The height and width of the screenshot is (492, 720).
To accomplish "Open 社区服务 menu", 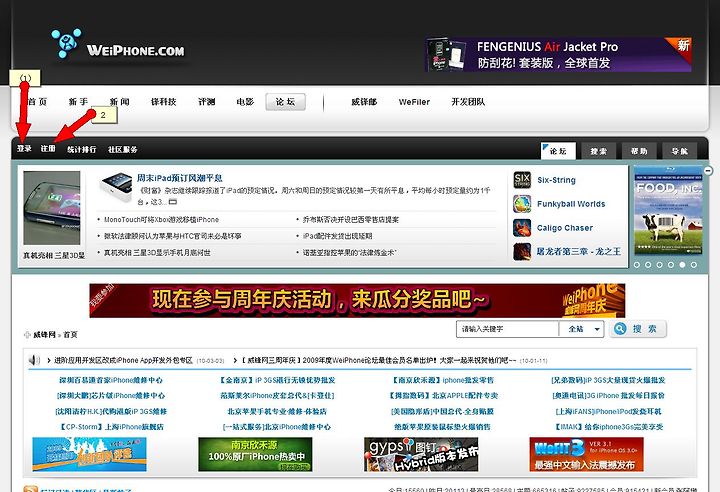I will [123, 149].
